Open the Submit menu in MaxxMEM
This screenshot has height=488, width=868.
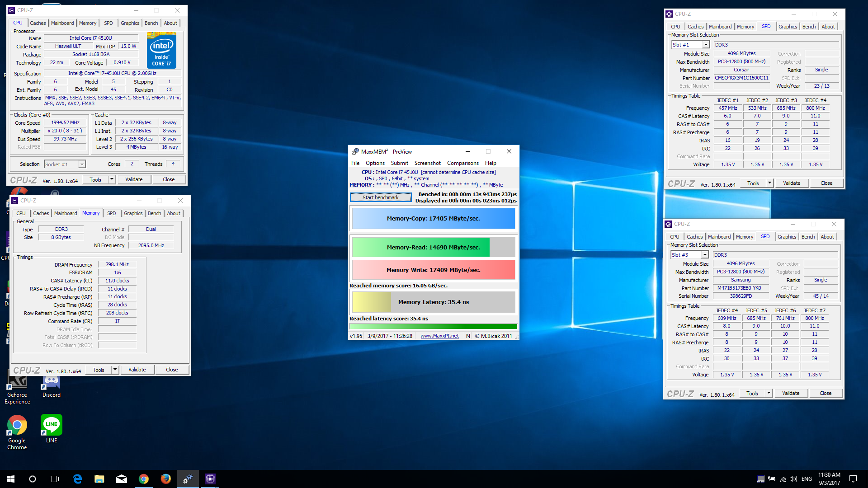point(400,163)
